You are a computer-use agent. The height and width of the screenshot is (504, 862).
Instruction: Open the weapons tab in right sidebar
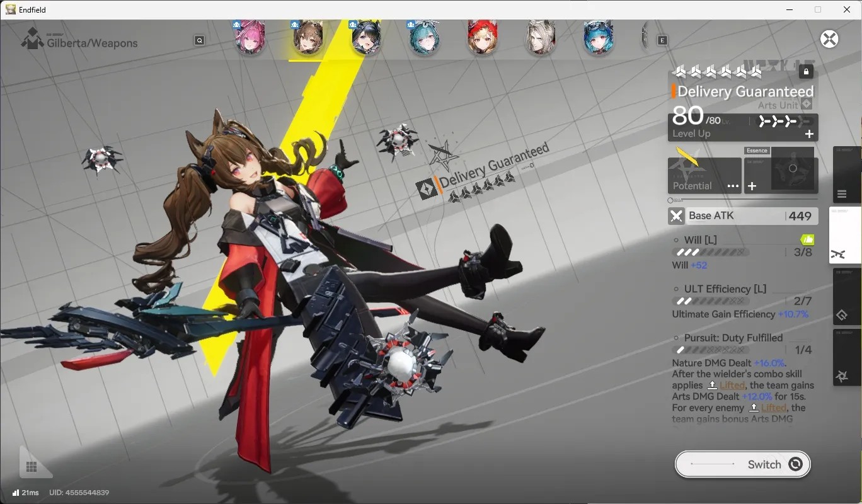pos(845,236)
